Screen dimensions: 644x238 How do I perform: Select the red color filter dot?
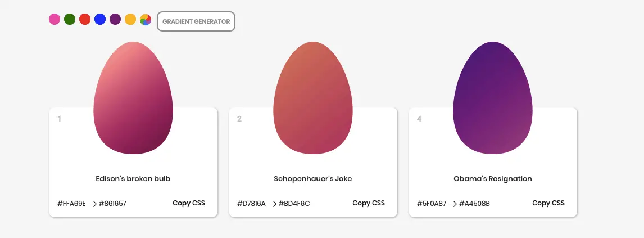85,19
